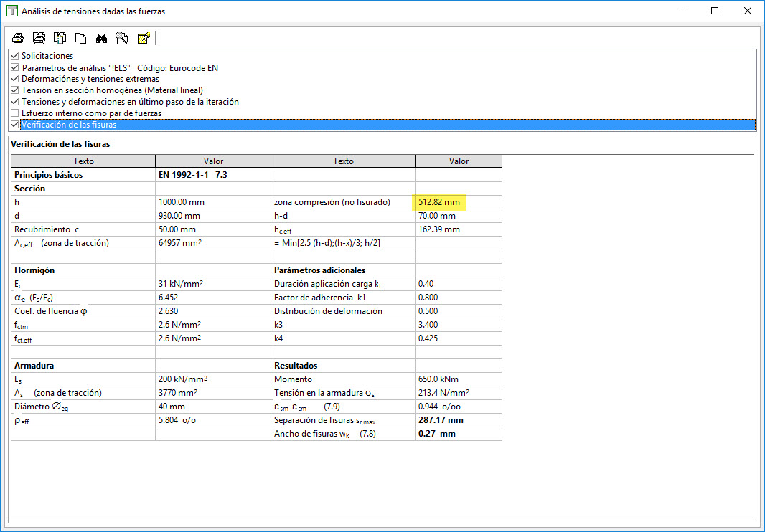Viewport: 765px width, 532px height.
Task: Click the first Texto column header
Action: [83, 161]
